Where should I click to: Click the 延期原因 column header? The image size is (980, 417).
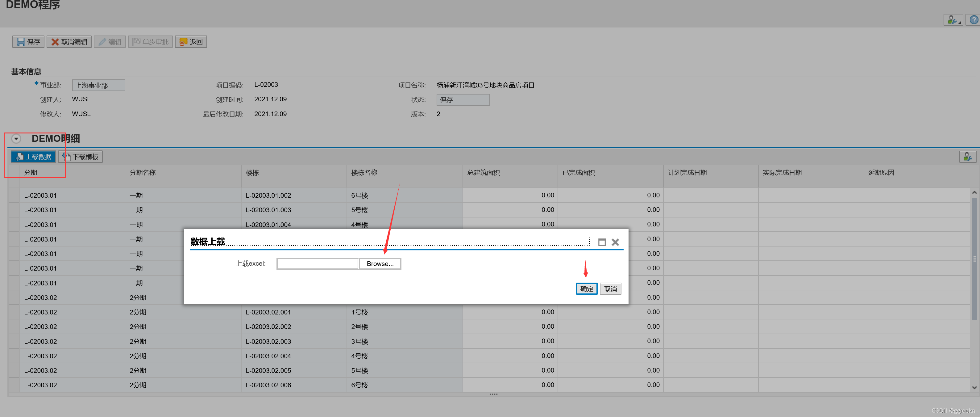point(916,176)
